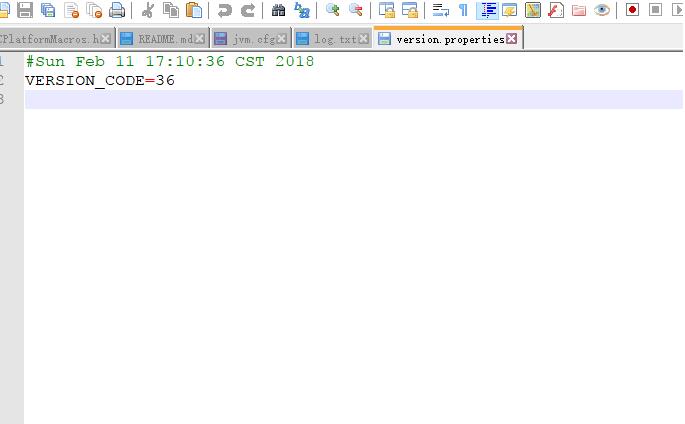Click the Save file icon
The height and width of the screenshot is (424, 685).
25,11
